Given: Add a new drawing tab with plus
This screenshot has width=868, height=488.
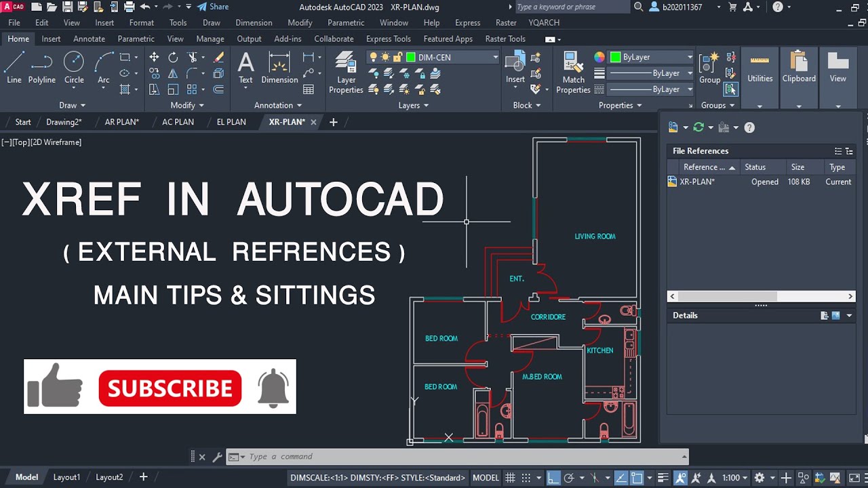Looking at the screenshot, I should (333, 122).
